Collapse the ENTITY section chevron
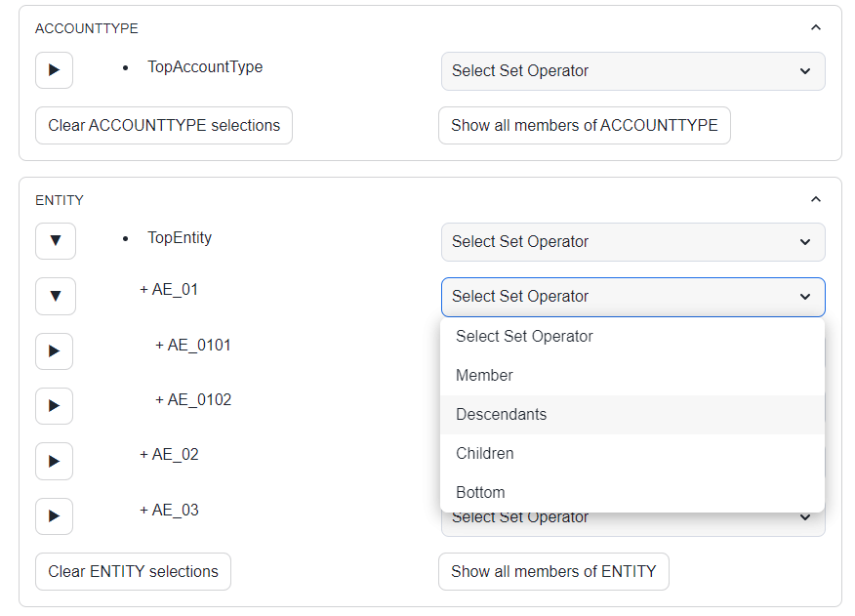The height and width of the screenshot is (616, 855). 816,199
